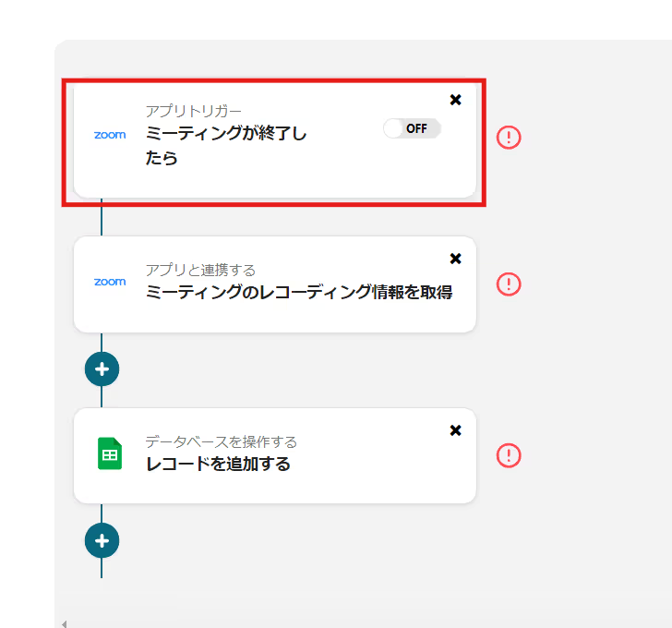Screen dimensions: 672x628
Task: Remove the ミーティングが終了したら trigger card
Action: click(455, 100)
